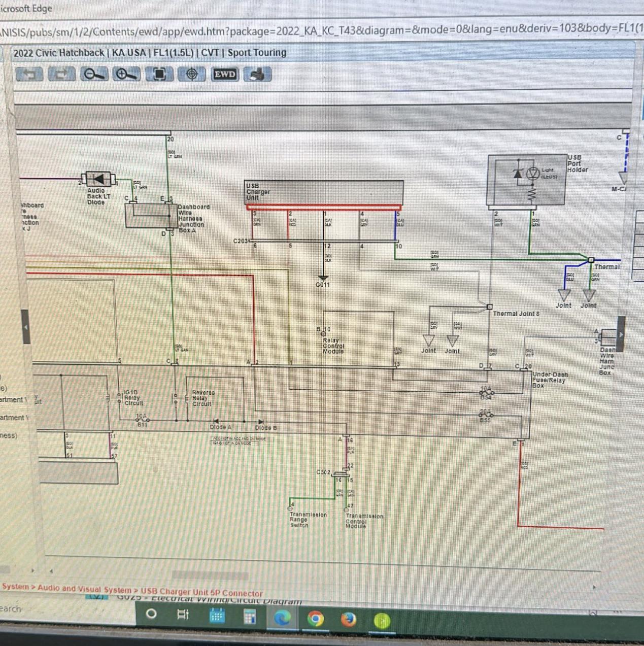
Task: Click left arrow of the horizontal scrollbar
Action: point(51,571)
